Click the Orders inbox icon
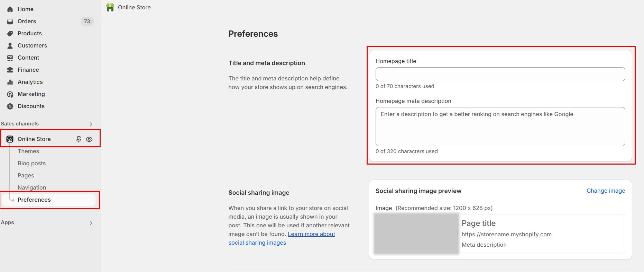Image resolution: width=644 pixels, height=272 pixels. point(10,21)
